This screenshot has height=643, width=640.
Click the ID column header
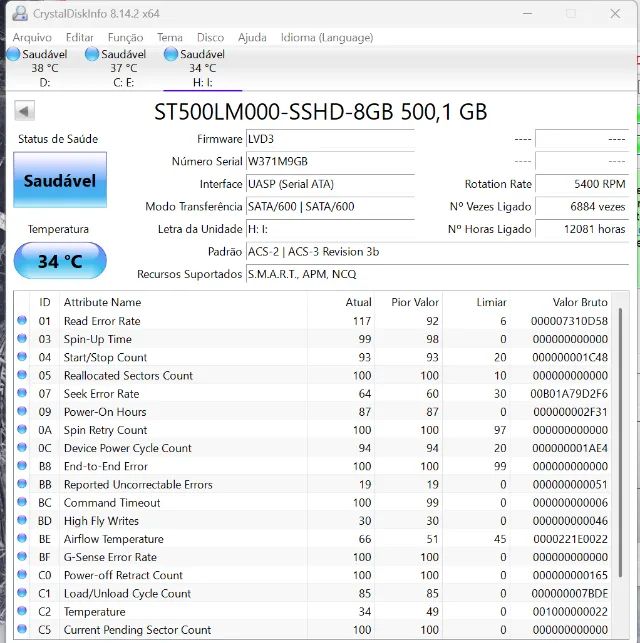[x=45, y=302]
